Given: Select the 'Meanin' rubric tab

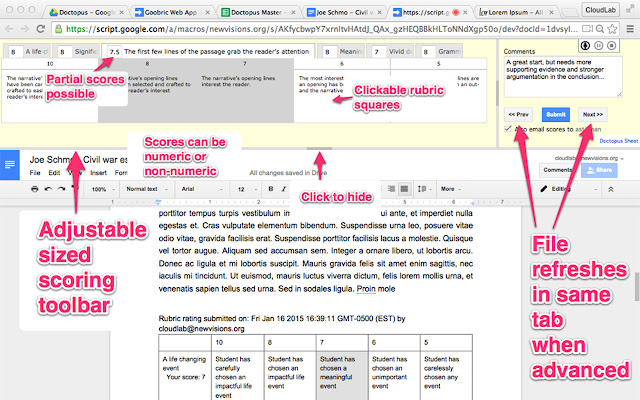Looking at the screenshot, I should [x=342, y=51].
